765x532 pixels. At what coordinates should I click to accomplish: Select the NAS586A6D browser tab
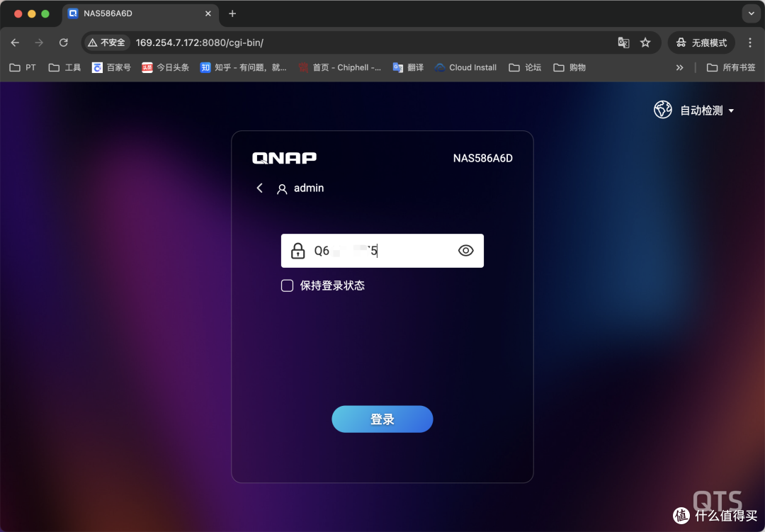(140, 13)
